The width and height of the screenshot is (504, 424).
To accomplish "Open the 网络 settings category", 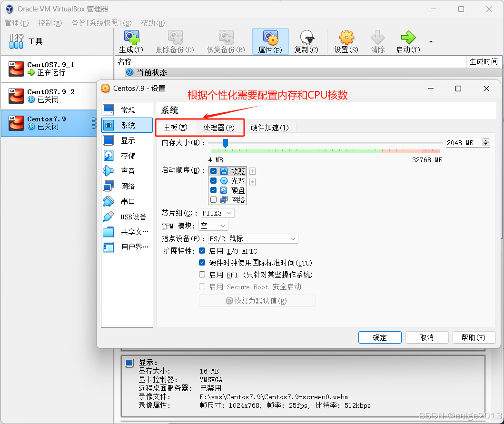I will tap(127, 186).
